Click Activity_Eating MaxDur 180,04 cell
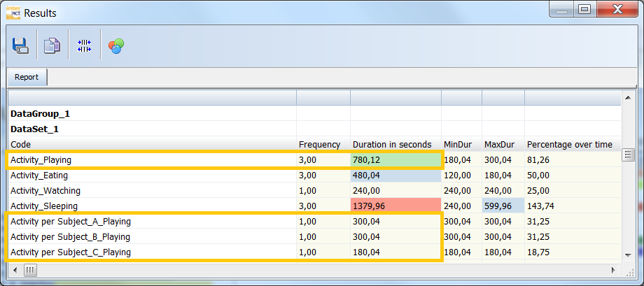This screenshot has height=286, width=644. (x=503, y=176)
